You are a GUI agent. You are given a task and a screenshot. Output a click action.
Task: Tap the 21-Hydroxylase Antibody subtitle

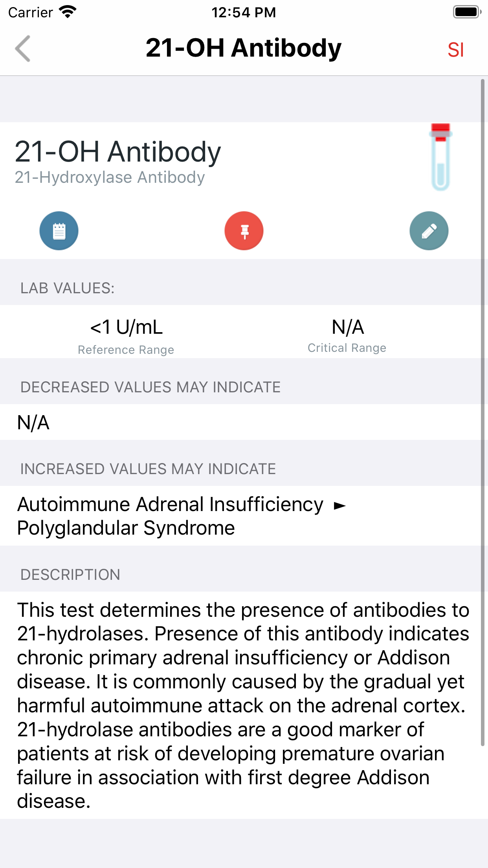pyautogui.click(x=110, y=177)
